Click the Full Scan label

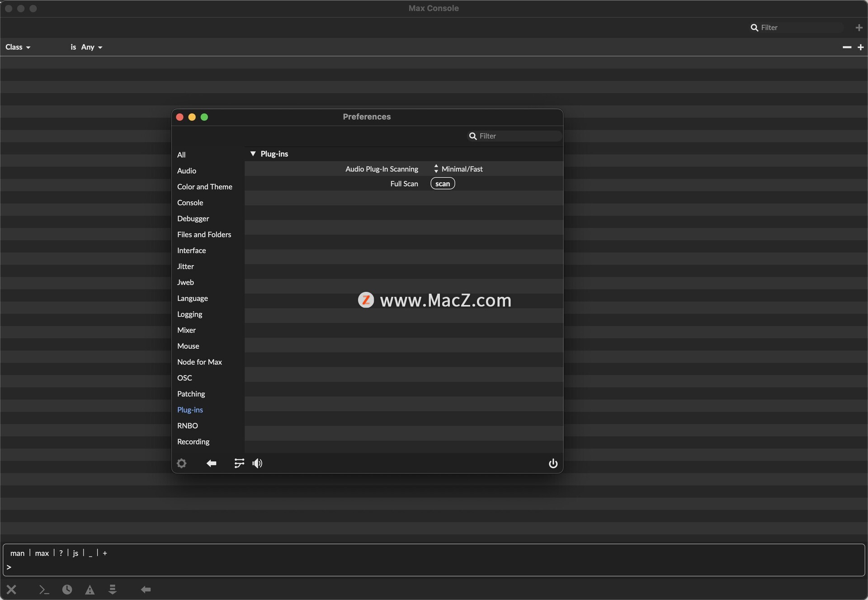404,184
